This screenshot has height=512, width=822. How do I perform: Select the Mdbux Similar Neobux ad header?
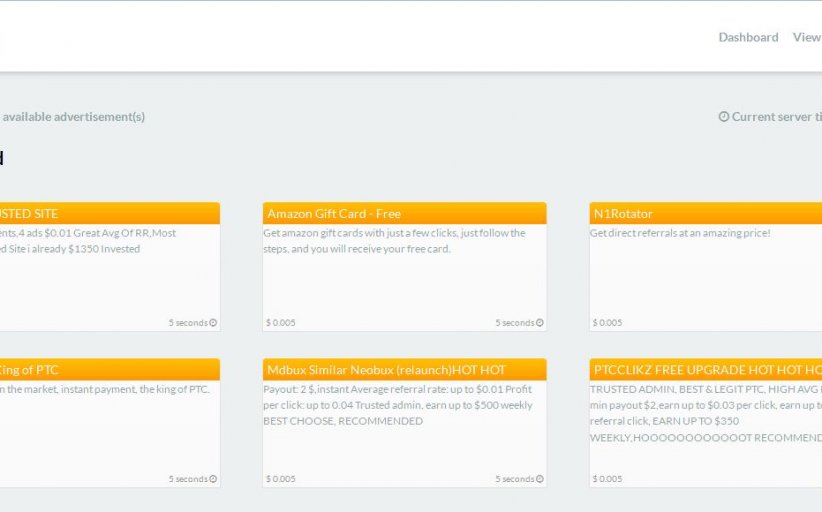[386, 370]
